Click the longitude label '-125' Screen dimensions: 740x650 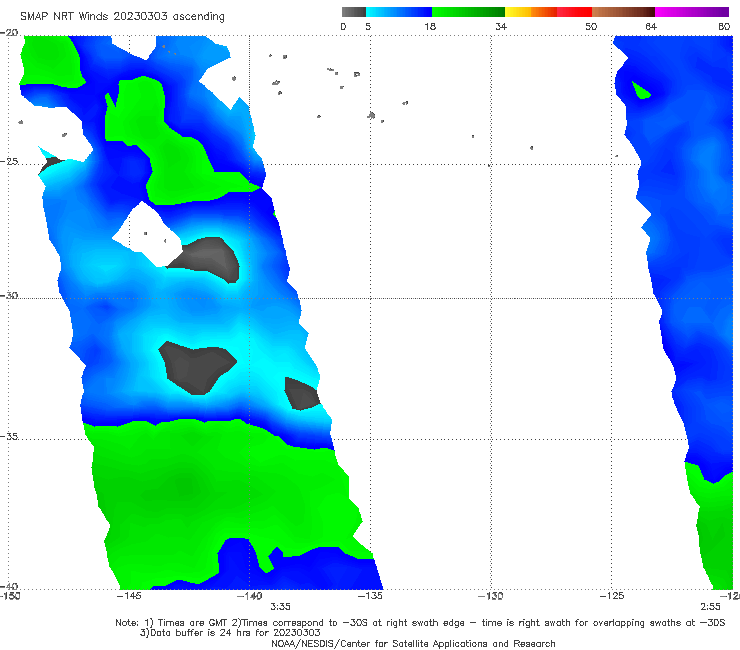[612, 596]
